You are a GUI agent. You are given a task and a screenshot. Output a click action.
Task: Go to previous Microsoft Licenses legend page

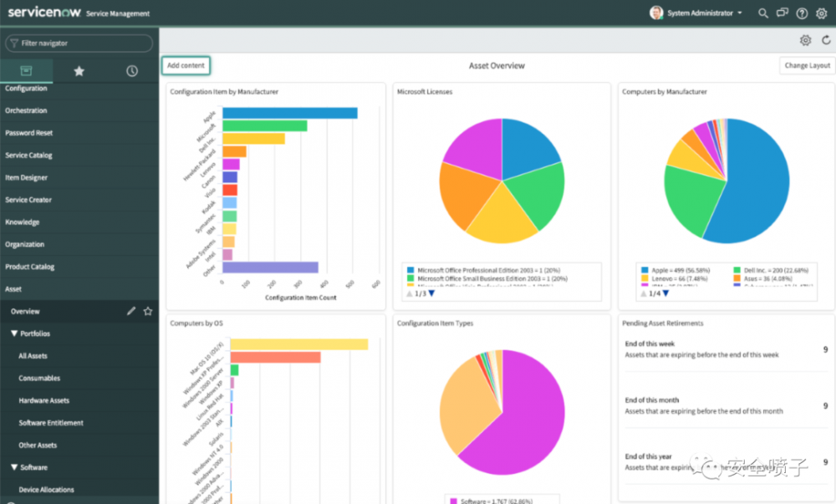tap(410, 293)
